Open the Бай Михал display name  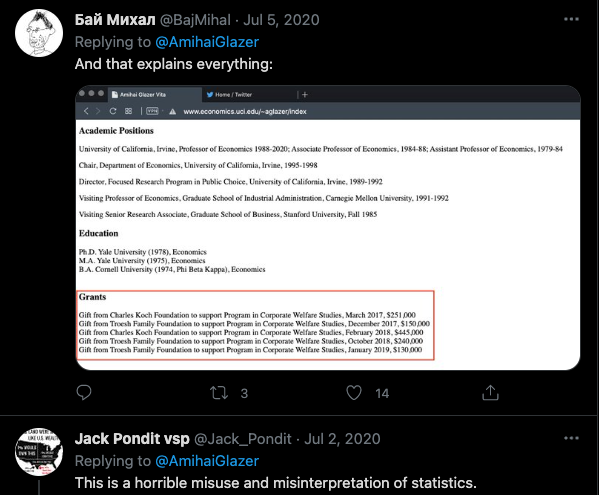click(x=115, y=20)
